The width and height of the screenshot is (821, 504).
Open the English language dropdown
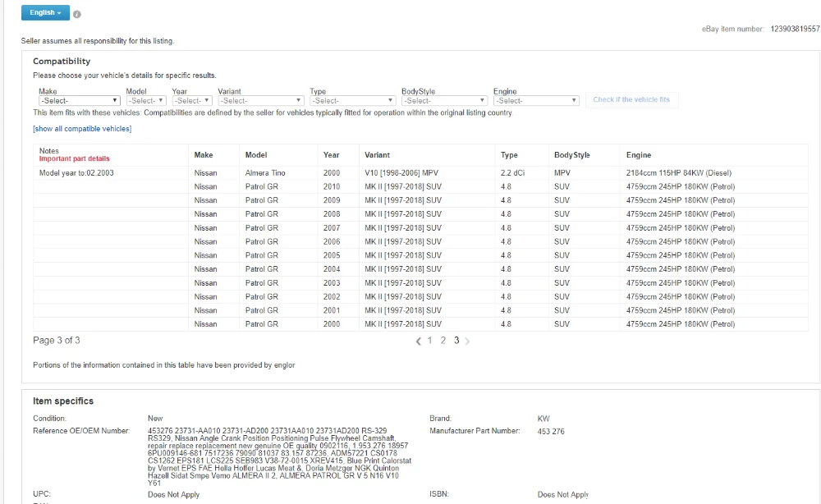(x=45, y=12)
